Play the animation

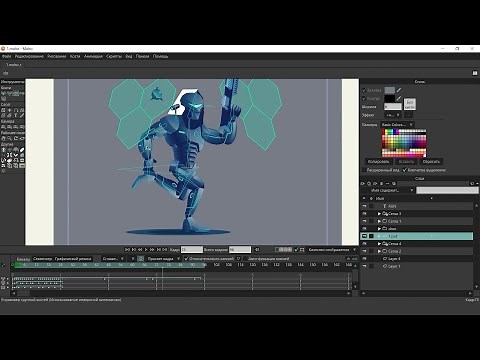click(146, 249)
